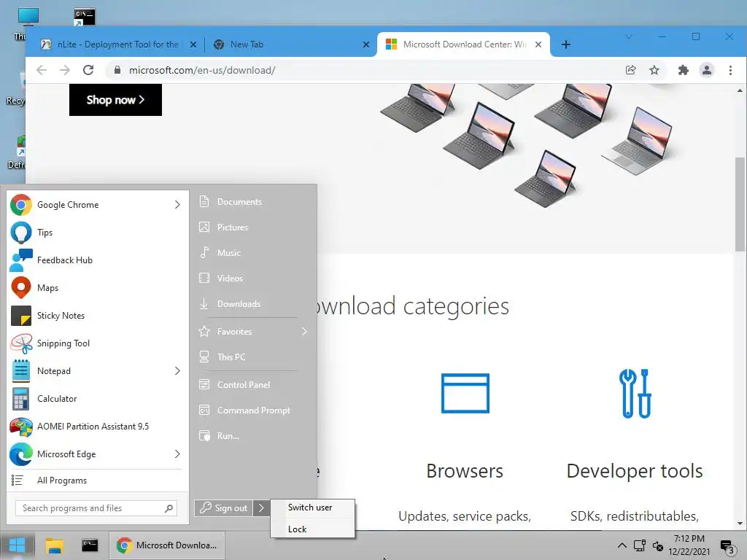Open the arrow next to Sign out
Viewport: 747px width, 560px height.
coord(261,508)
